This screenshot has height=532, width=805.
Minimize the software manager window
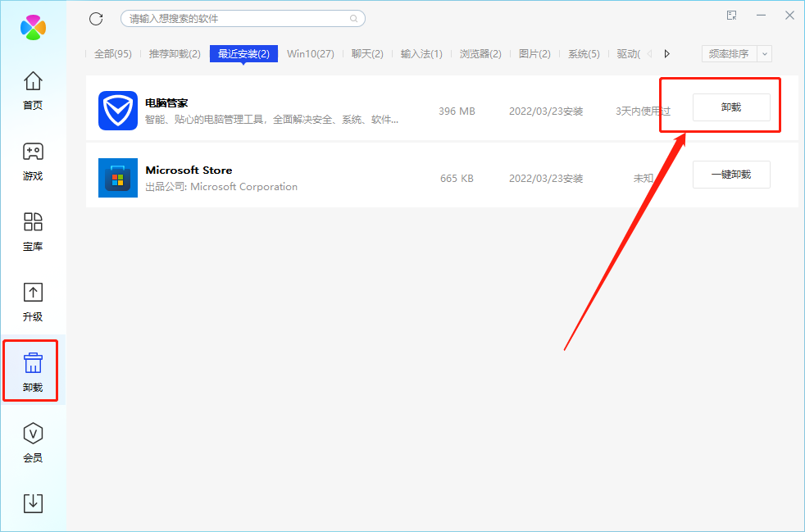[761, 16]
